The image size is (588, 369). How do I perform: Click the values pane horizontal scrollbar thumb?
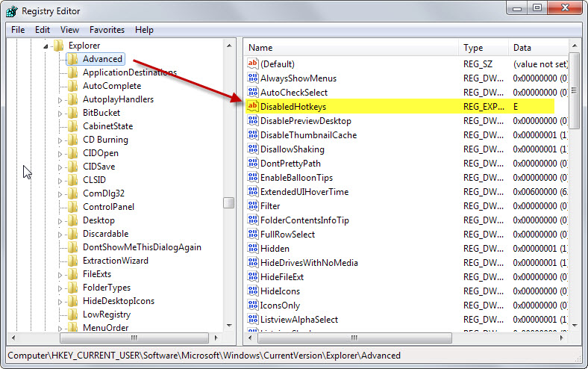coord(354,338)
